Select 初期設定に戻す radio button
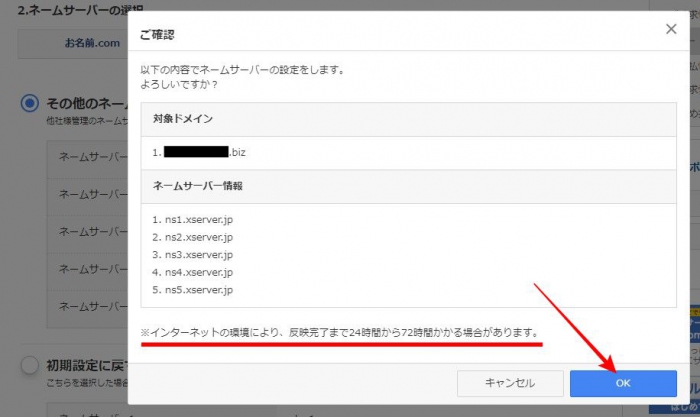This screenshot has width=700, height=417. (29, 365)
